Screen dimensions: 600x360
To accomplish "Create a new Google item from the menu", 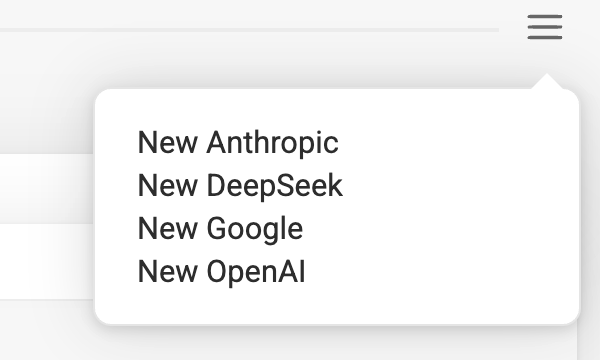I will [220, 228].
